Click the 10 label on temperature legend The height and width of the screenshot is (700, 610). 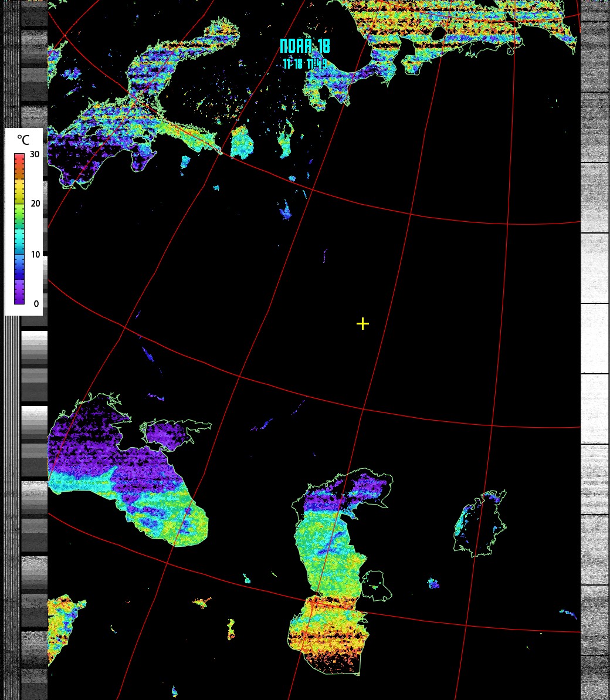click(35, 255)
